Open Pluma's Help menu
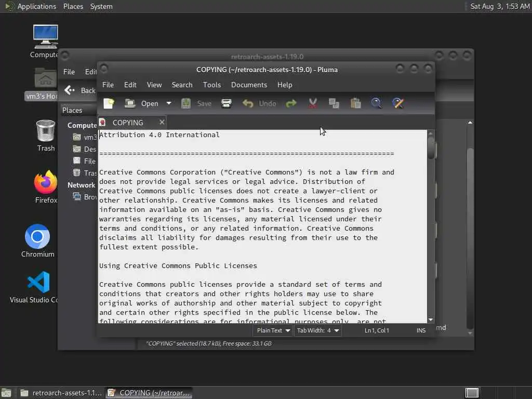 coord(284,85)
